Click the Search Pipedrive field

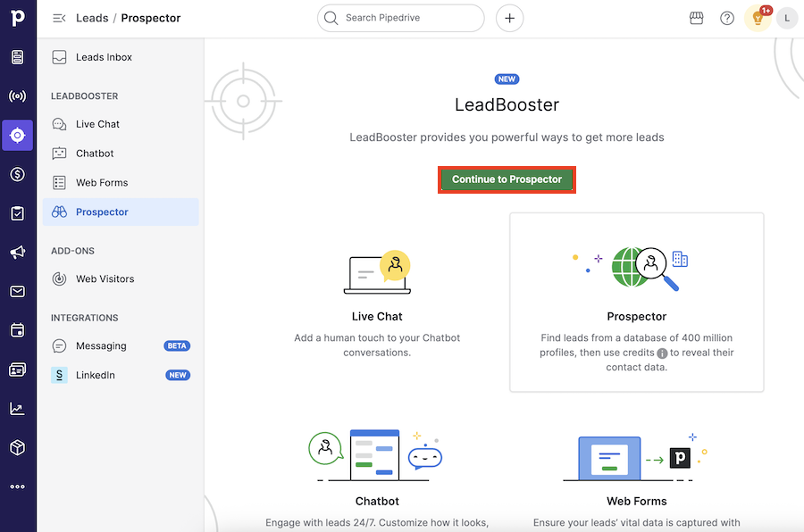click(400, 18)
